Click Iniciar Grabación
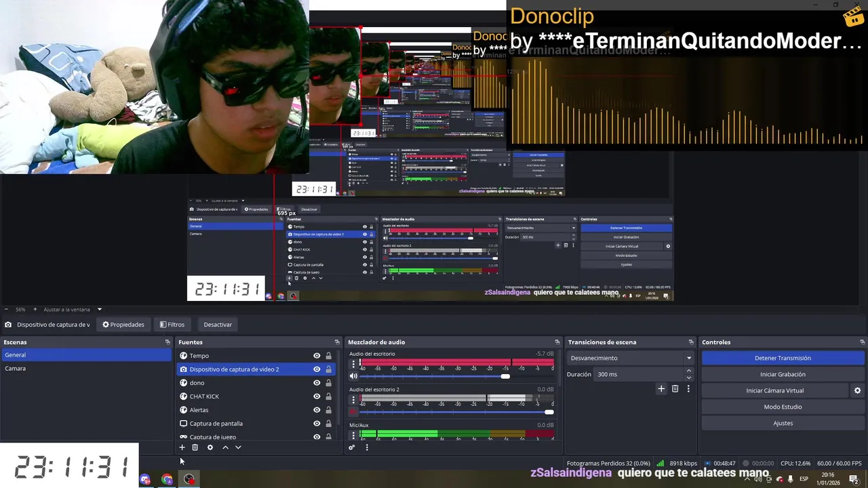 click(x=783, y=374)
